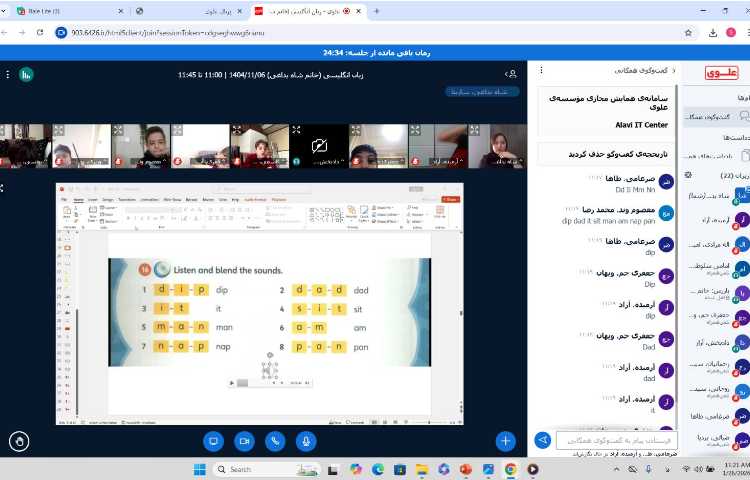Send the chat message with arrow button
The width and height of the screenshot is (750, 480).
(x=542, y=440)
